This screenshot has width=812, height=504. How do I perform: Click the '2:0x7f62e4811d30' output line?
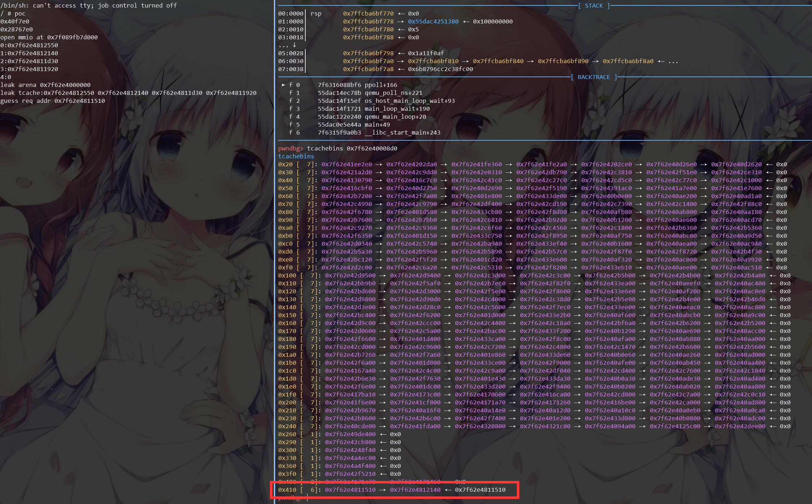(29, 61)
